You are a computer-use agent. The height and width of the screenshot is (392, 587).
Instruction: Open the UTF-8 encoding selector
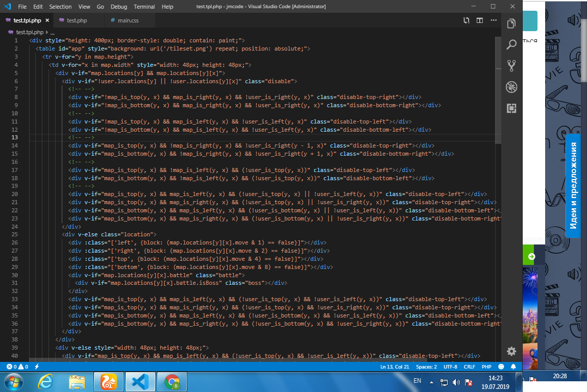pyautogui.click(x=450, y=366)
